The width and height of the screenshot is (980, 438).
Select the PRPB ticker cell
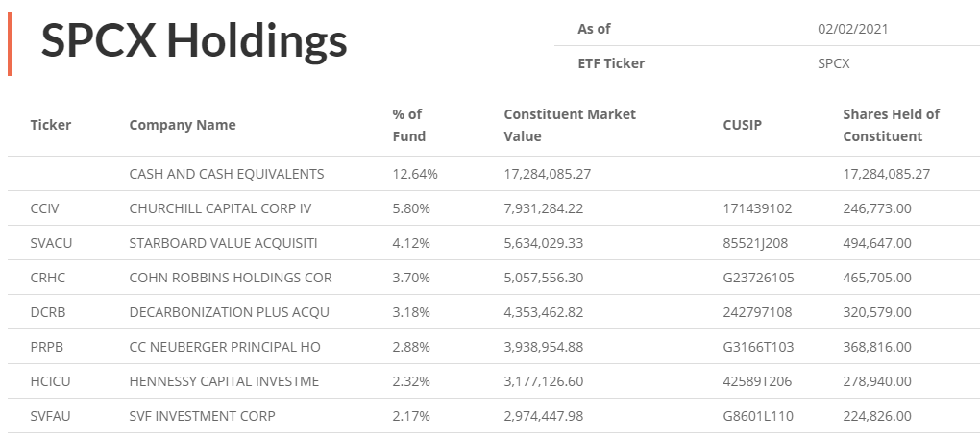tap(47, 347)
